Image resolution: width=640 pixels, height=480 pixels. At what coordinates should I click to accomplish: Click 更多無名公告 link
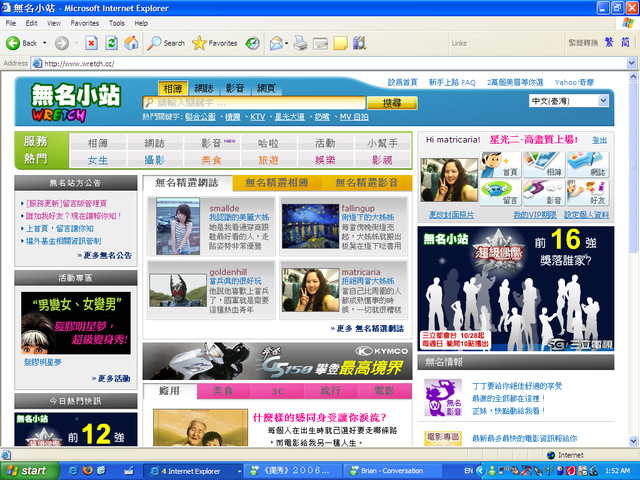click(x=105, y=256)
